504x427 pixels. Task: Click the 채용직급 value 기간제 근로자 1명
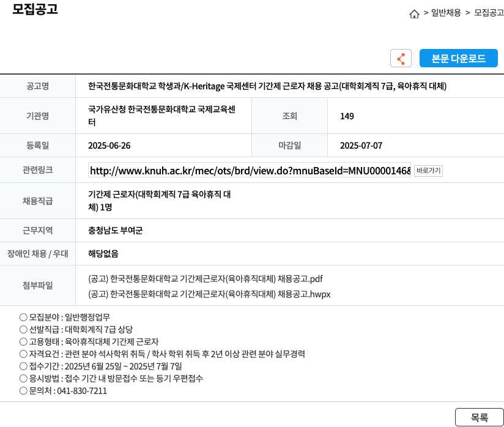[160, 201]
